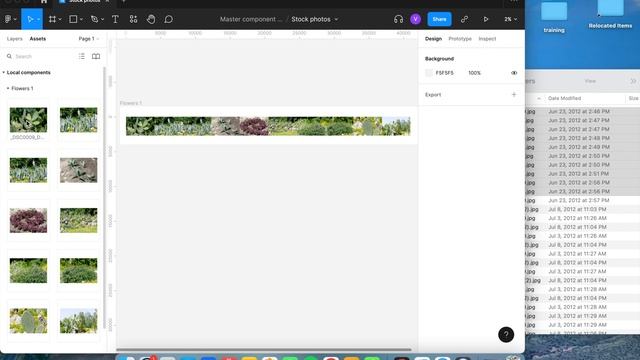Open the Finder toolbar View control

[x=590, y=81]
